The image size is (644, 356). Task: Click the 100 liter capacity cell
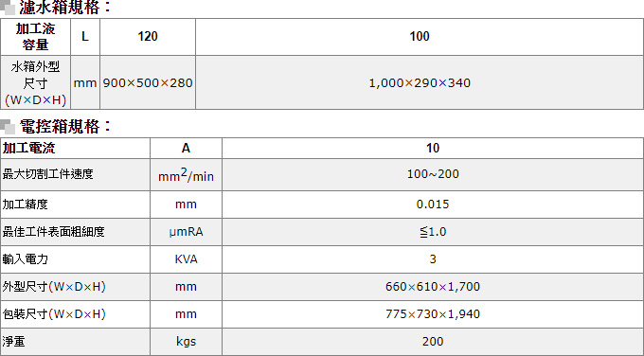(420, 37)
